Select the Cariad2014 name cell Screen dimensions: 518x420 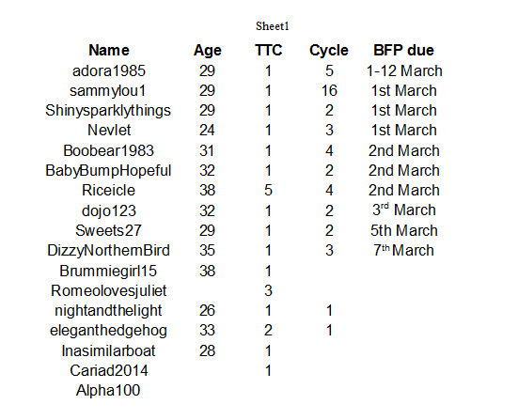(x=109, y=370)
